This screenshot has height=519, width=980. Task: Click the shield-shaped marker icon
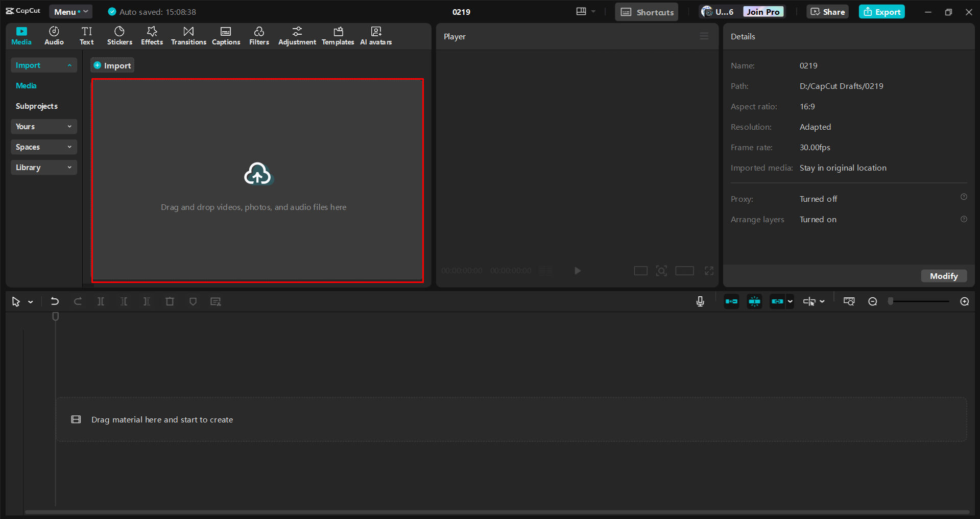[x=193, y=301]
